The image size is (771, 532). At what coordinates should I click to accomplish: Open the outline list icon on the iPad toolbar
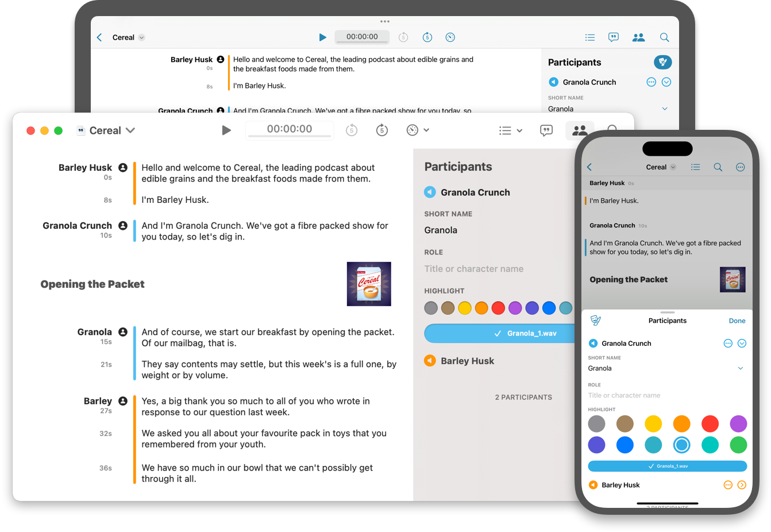point(589,37)
